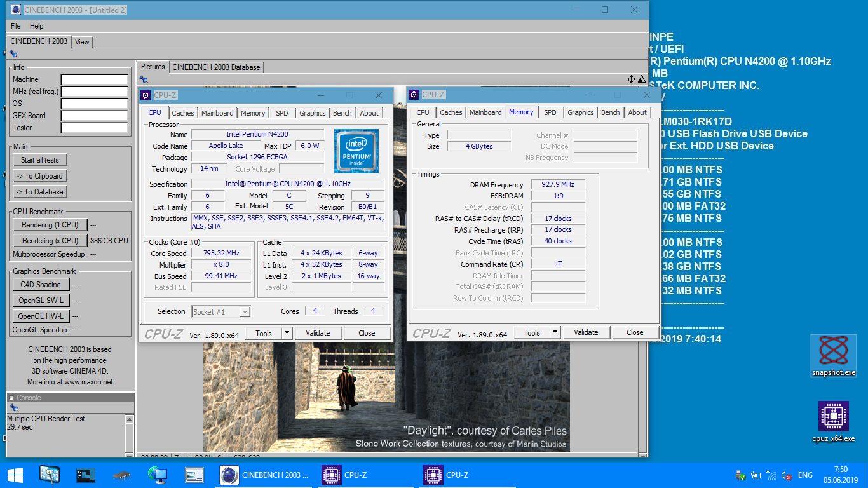Screen dimensions: 868x488
Task: Open the globe and monitor taskbar icon
Action: pyautogui.click(x=157, y=475)
